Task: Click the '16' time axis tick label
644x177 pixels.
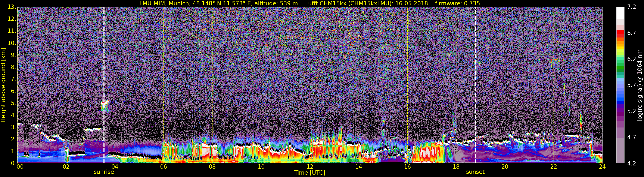Action: point(407,167)
